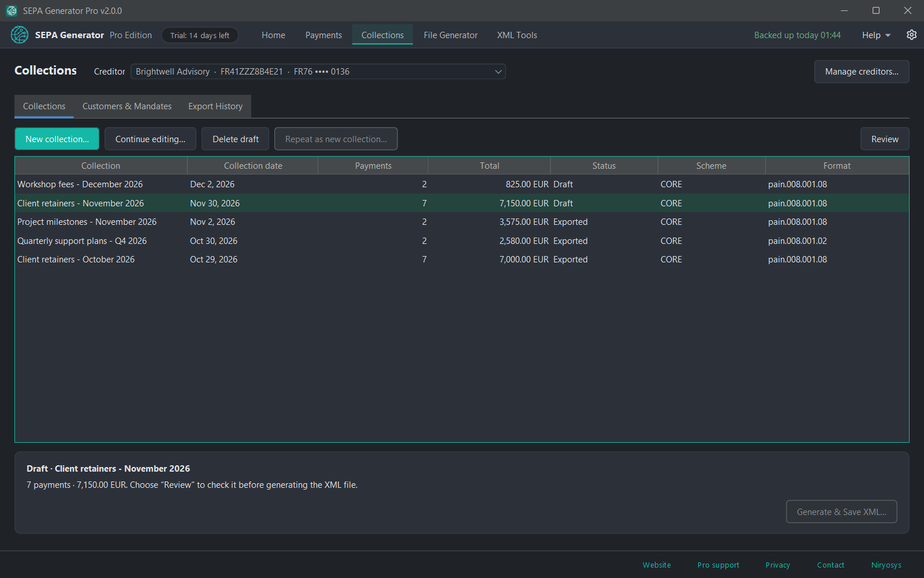
Task: Select Workshop fees - December 2026 row
Action: point(462,184)
